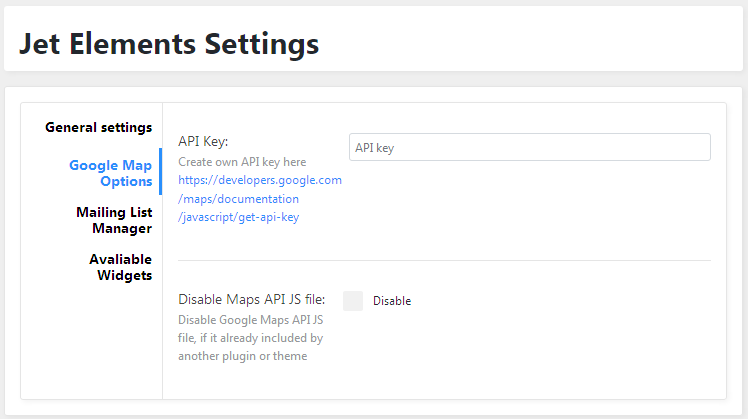Click the /javascript/get-api-key link line
The image size is (748, 419).
click(x=239, y=217)
